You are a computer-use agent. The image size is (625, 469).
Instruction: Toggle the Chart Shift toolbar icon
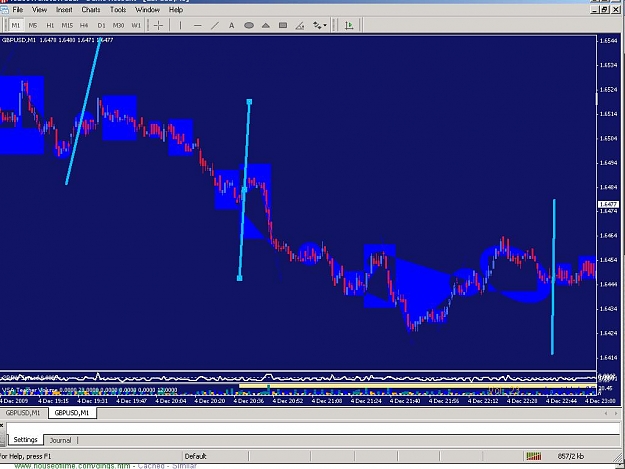pyautogui.click(x=349, y=26)
